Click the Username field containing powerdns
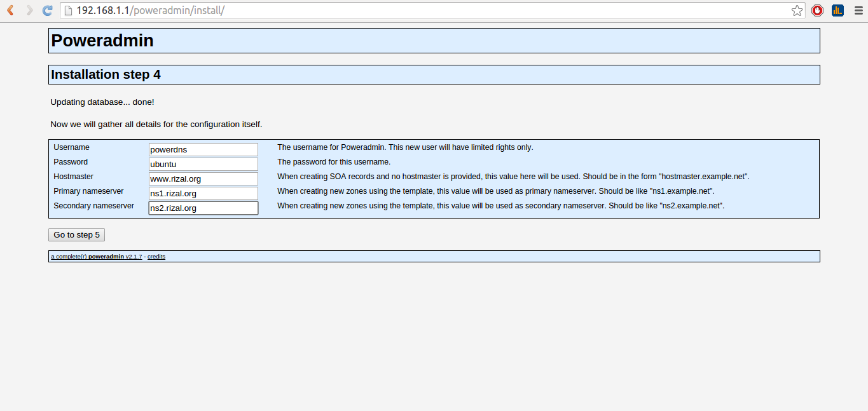The height and width of the screenshot is (411, 868). (x=203, y=150)
